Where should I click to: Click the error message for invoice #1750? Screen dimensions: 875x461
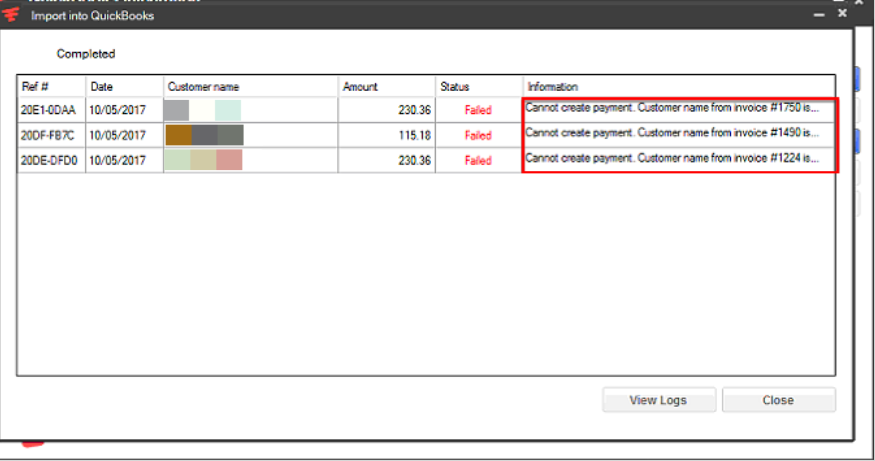click(672, 108)
